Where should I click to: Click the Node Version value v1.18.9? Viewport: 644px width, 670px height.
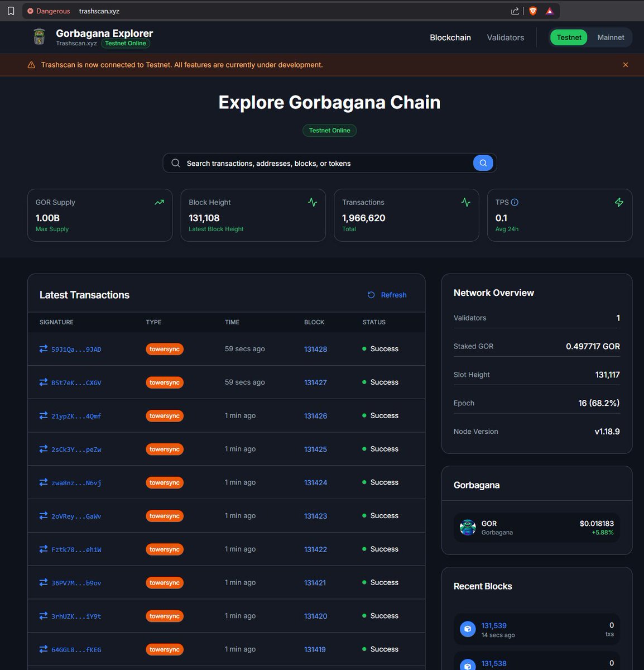607,432
